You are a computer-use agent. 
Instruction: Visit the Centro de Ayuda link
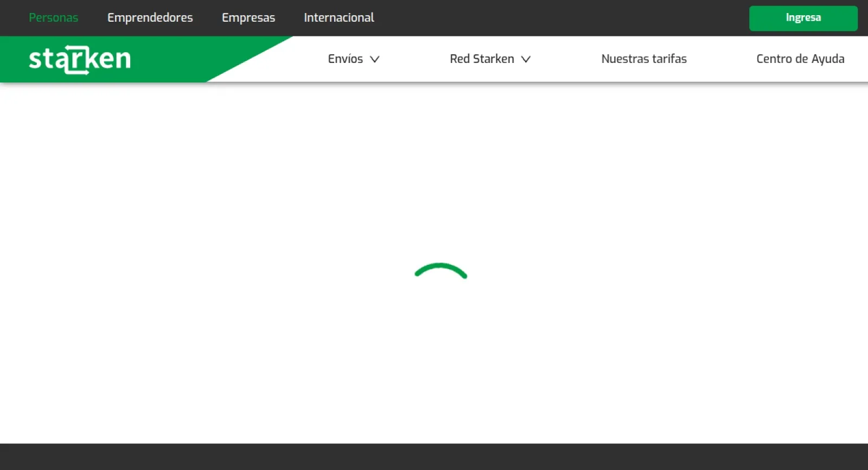pyautogui.click(x=800, y=59)
